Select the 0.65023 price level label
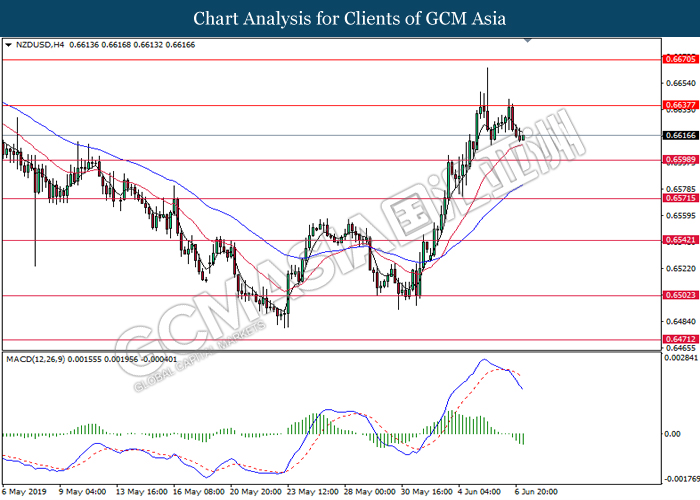 pos(680,295)
